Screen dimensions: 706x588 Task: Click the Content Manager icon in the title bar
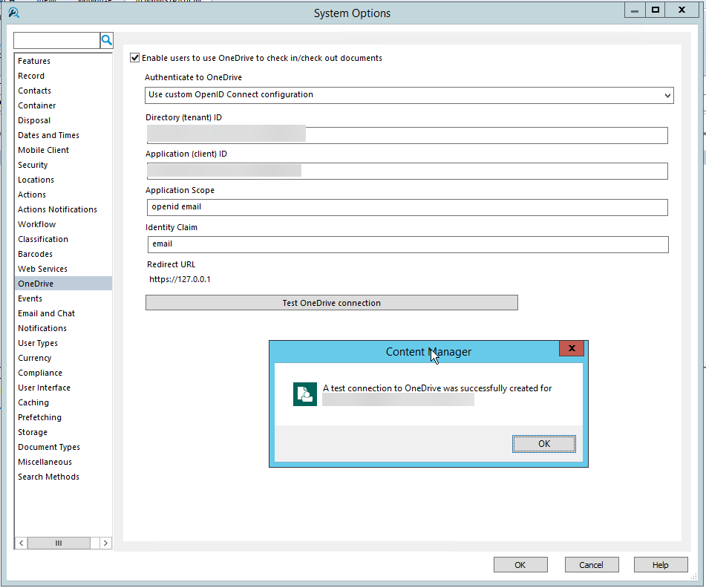13,13
